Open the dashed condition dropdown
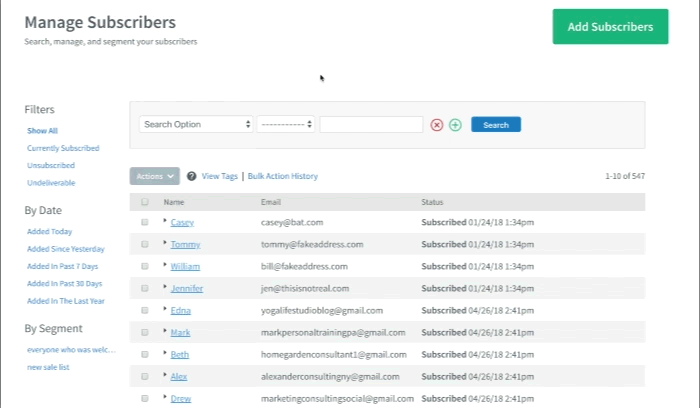 click(286, 125)
